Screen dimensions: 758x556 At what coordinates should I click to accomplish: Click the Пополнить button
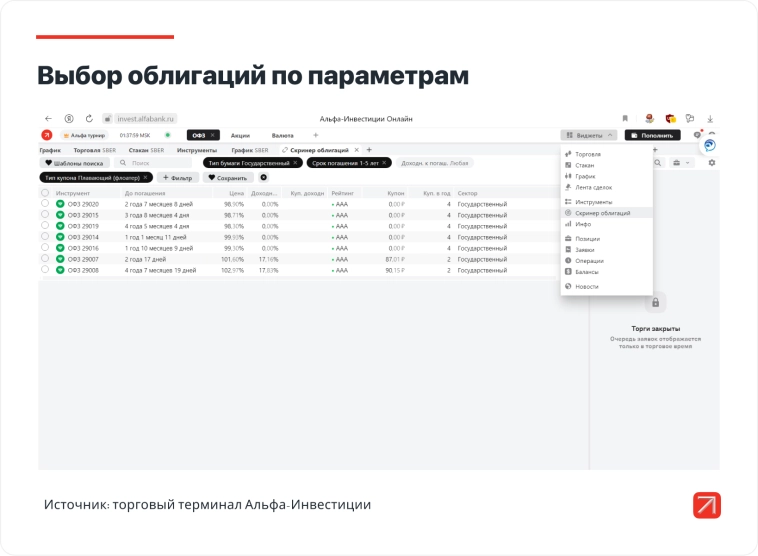(653, 135)
